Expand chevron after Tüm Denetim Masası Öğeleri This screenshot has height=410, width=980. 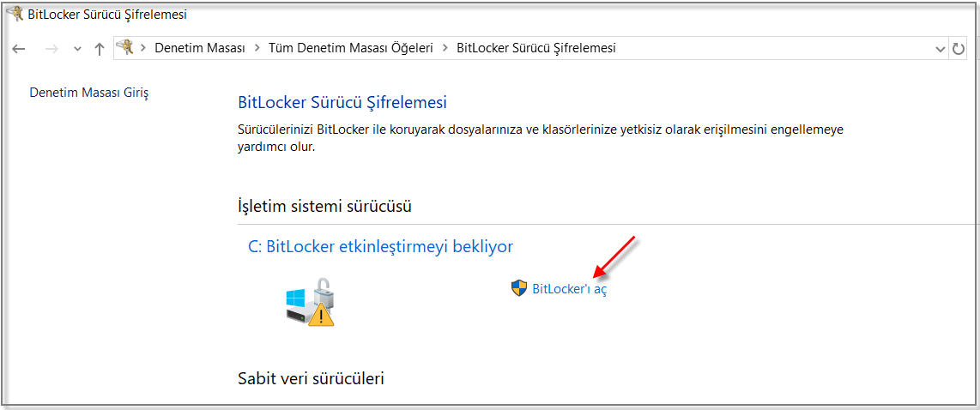tap(445, 48)
